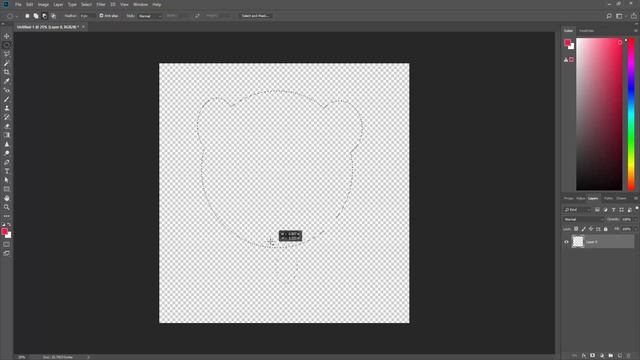Open the Layers panel flyout menu

636,198
